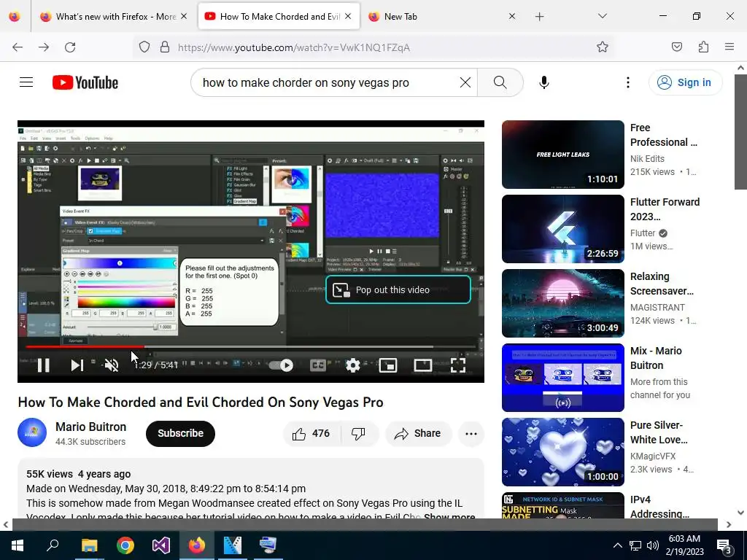This screenshot has width=747, height=560.
Task: Skip to next video
Action: click(x=77, y=365)
